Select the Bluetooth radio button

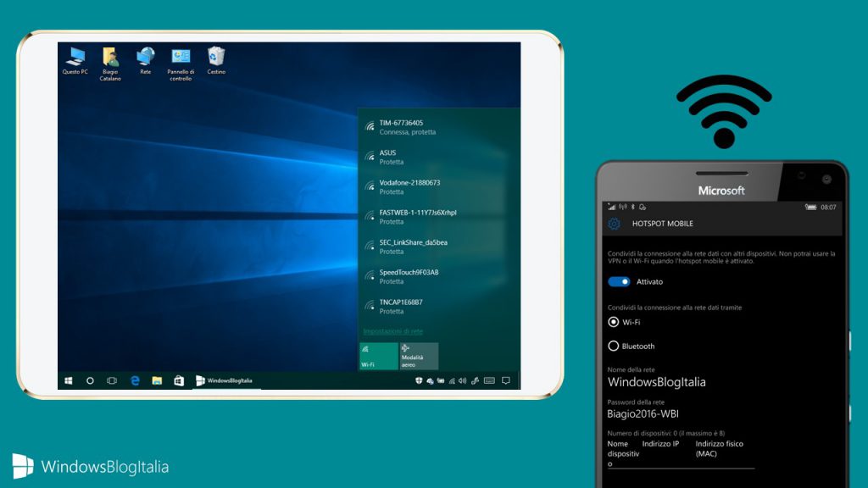tap(612, 346)
